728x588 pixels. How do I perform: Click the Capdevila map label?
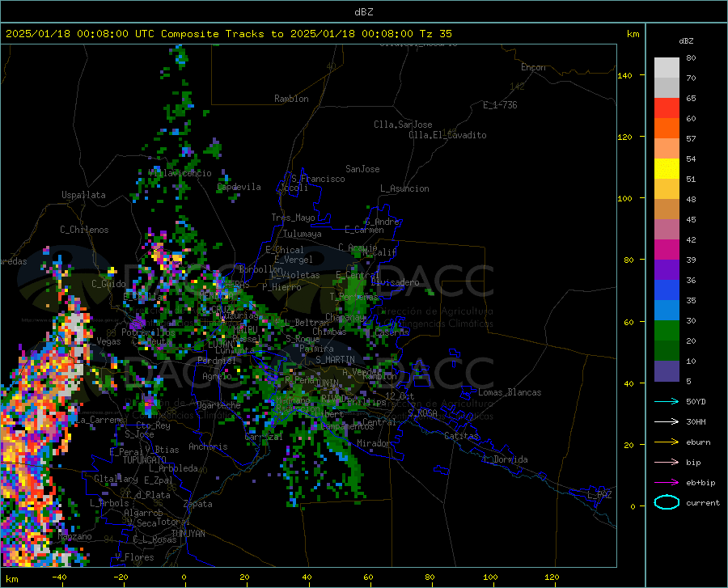[x=239, y=187]
